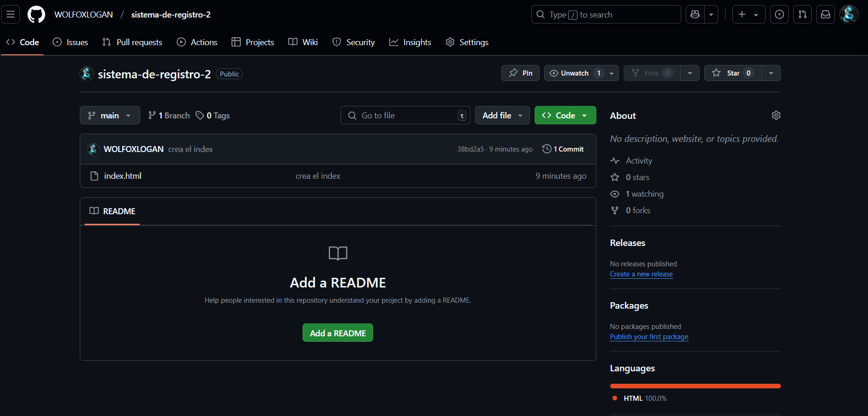Open the Security tab
This screenshot has height=416, width=868.
354,42
